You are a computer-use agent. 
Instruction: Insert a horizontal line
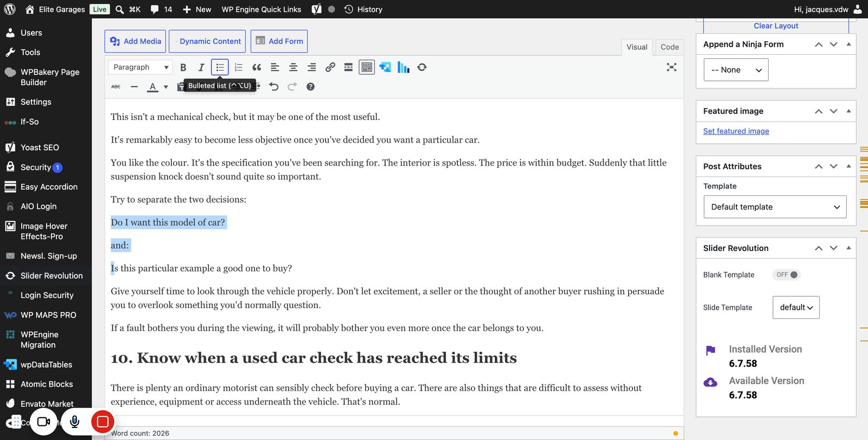[x=135, y=87]
